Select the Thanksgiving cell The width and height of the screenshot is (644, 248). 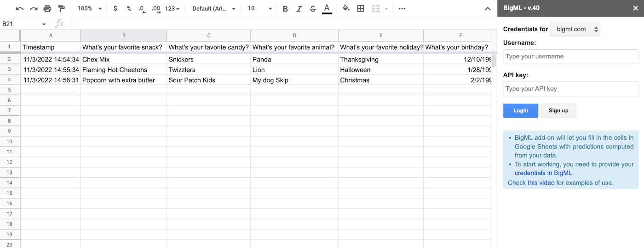click(381, 59)
